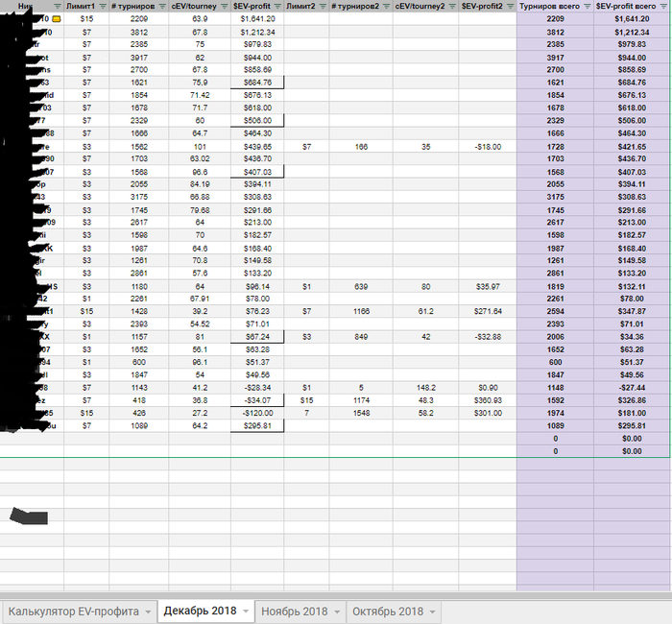Select $EV-profit2 cell showing $35.97

(488, 286)
